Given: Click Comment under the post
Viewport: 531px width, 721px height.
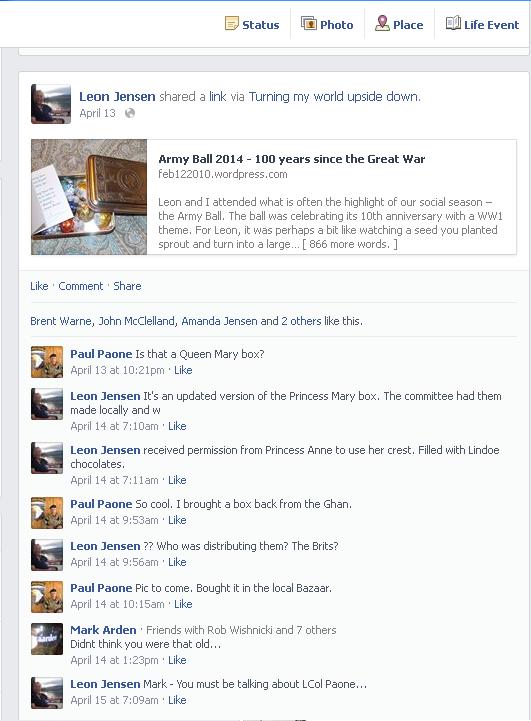Looking at the screenshot, I should [81, 286].
